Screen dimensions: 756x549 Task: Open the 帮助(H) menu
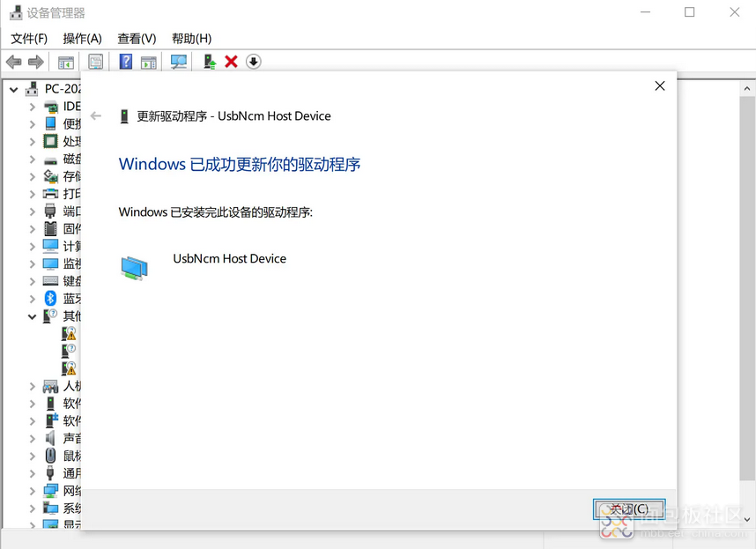tap(191, 39)
